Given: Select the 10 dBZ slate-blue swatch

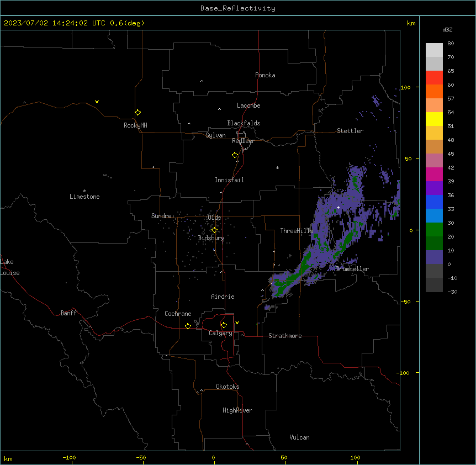Looking at the screenshot, I should [x=434, y=257].
